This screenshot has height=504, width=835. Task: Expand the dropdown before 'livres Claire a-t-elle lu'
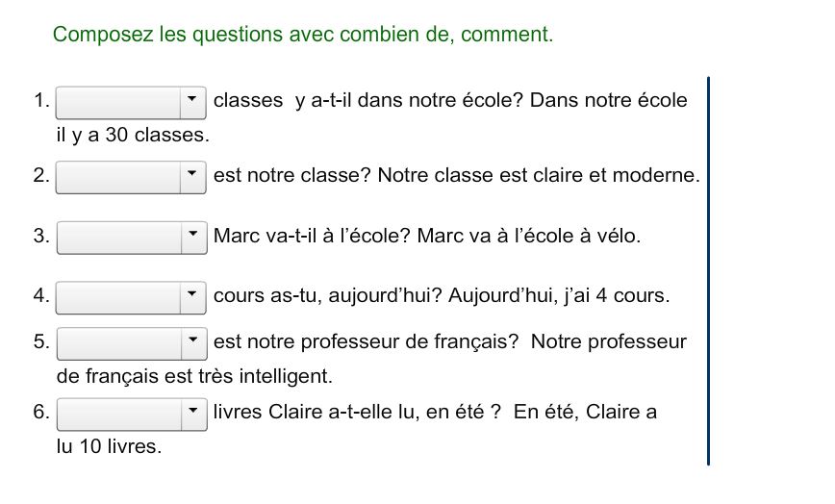click(x=132, y=414)
